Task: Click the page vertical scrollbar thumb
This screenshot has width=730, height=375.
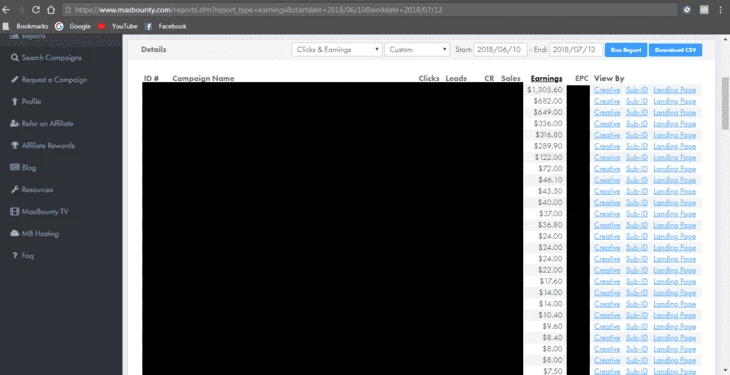Action: [725, 103]
